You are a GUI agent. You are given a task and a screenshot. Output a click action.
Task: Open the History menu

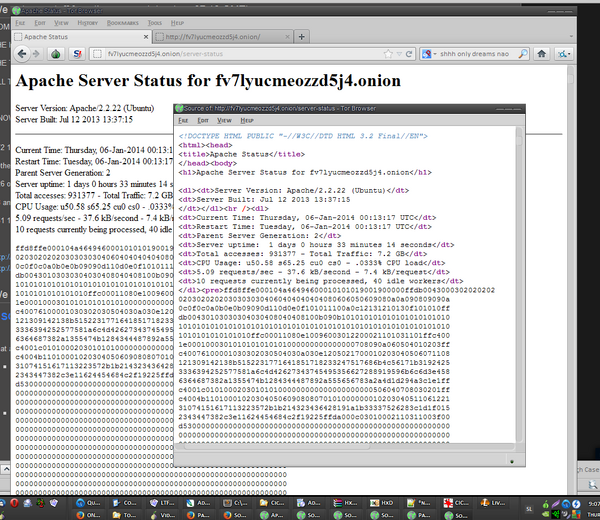(x=88, y=23)
